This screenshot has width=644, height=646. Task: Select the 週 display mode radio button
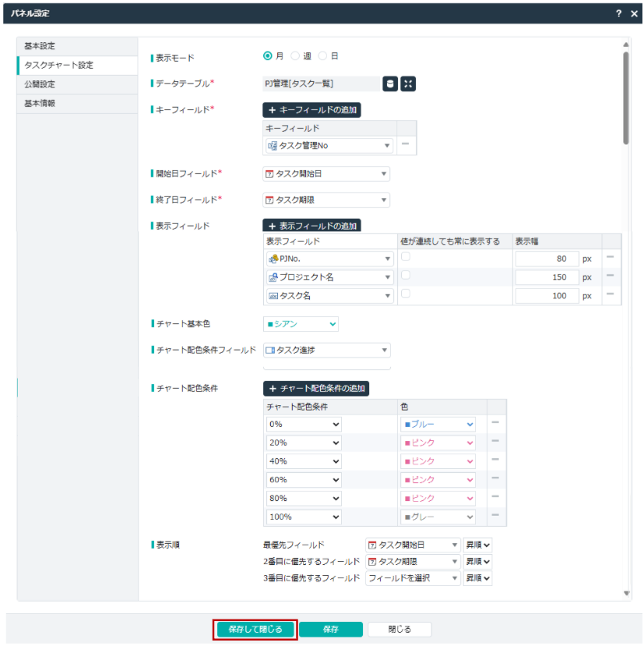click(295, 56)
